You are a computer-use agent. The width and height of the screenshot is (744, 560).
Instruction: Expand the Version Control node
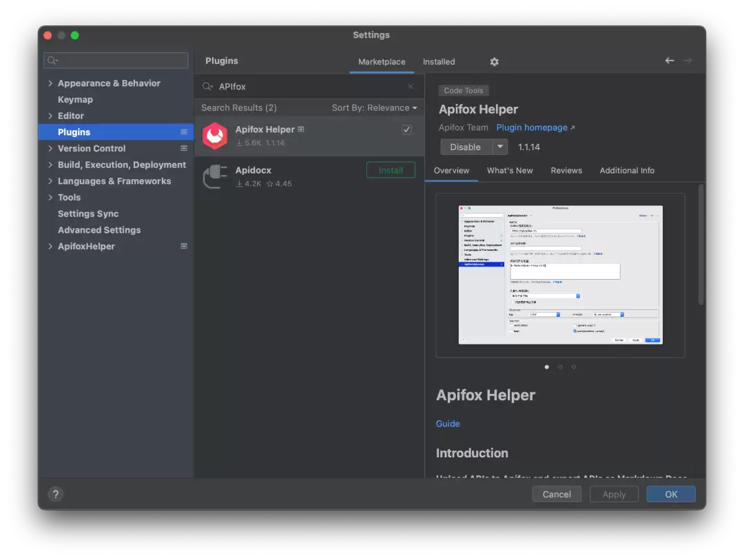(50, 149)
